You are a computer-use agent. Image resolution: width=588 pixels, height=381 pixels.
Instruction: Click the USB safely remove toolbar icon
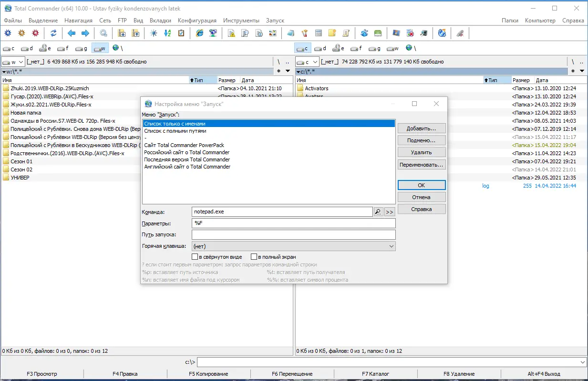[x=460, y=33]
